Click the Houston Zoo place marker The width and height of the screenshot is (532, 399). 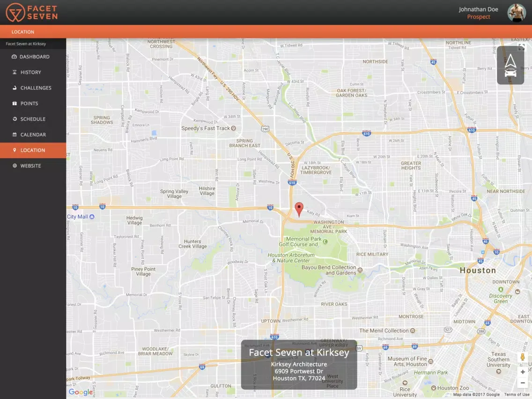[x=433, y=388]
